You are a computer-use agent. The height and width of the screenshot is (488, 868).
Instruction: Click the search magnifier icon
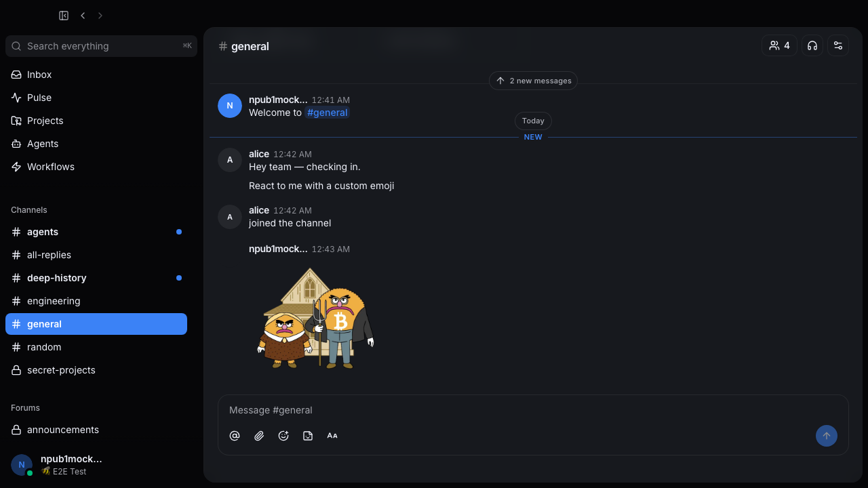pyautogui.click(x=17, y=46)
